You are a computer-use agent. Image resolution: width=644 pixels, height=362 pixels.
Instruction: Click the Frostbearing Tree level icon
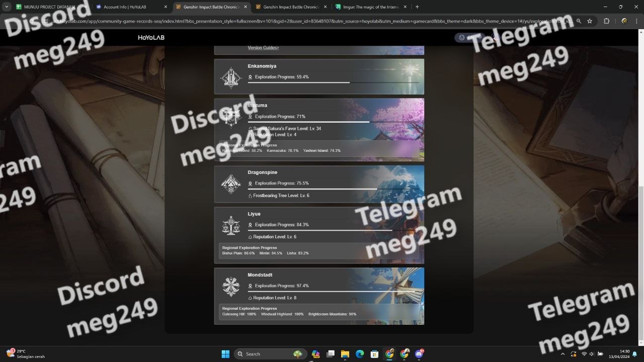point(250,196)
